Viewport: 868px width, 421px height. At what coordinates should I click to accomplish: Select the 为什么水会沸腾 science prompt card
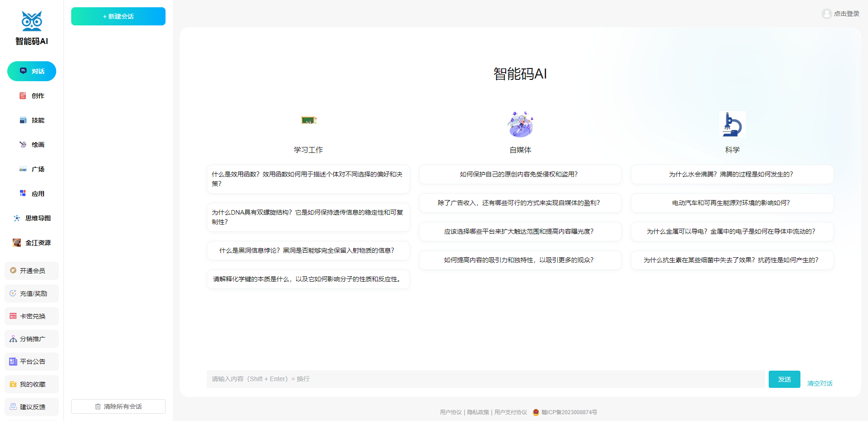coord(731,174)
